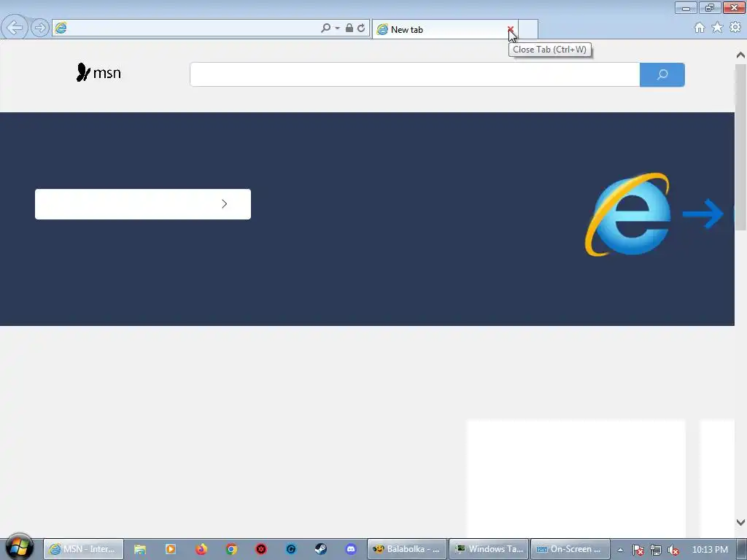Open the Windows Start menu orb
Viewport: 747px width, 560px height.
click(19, 548)
